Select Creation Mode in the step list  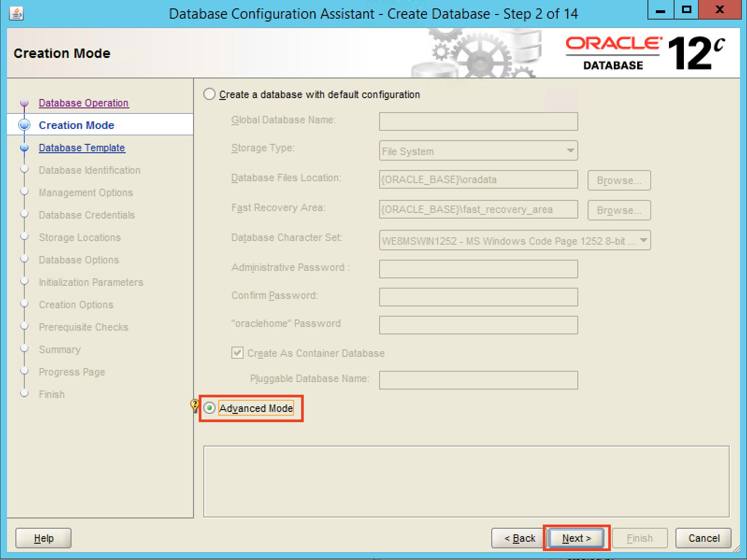(76, 125)
